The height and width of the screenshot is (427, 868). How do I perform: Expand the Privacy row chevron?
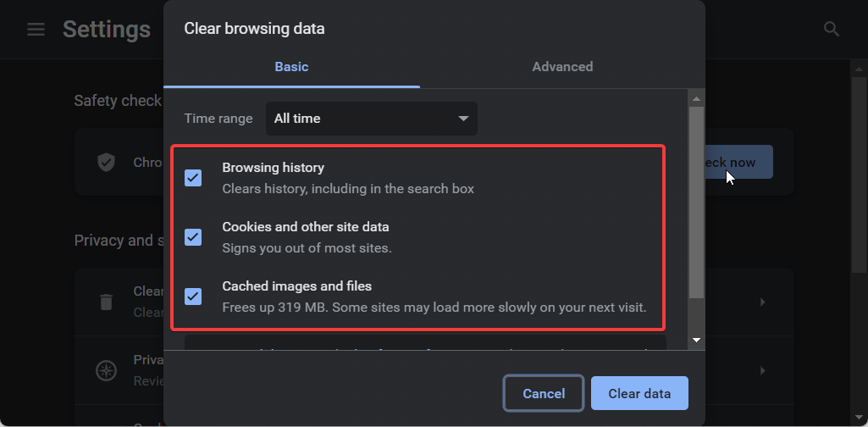click(x=762, y=370)
